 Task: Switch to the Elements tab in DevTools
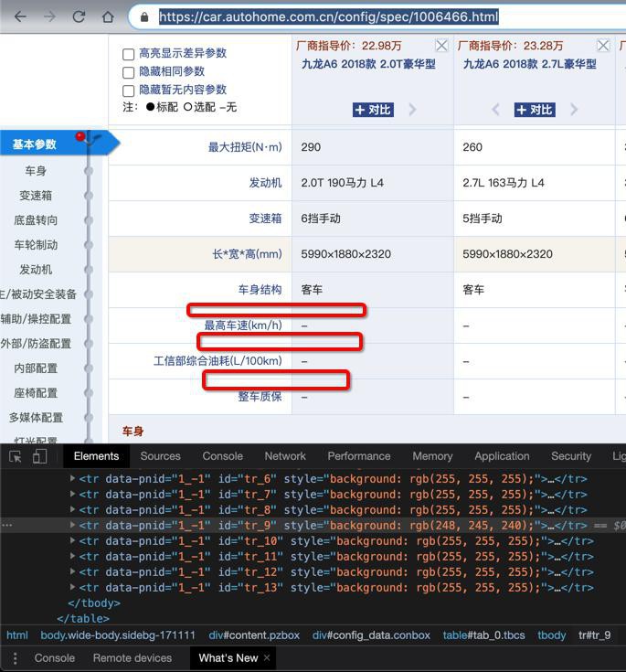point(96,456)
